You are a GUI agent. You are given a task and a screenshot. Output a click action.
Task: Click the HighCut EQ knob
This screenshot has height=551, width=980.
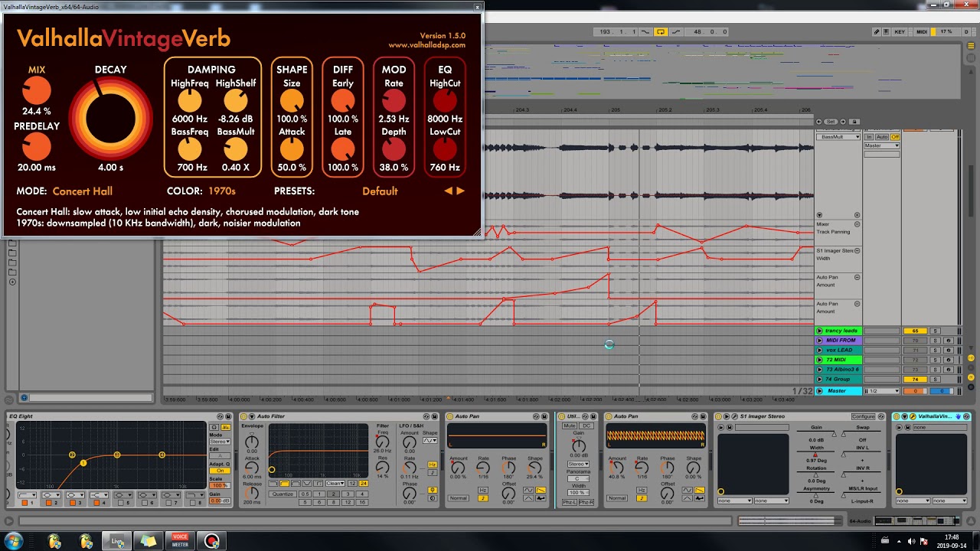(x=445, y=100)
